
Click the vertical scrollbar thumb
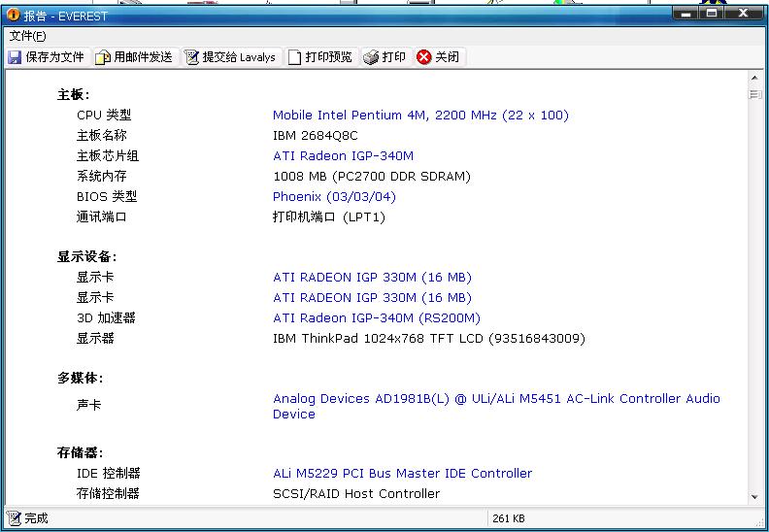click(754, 93)
